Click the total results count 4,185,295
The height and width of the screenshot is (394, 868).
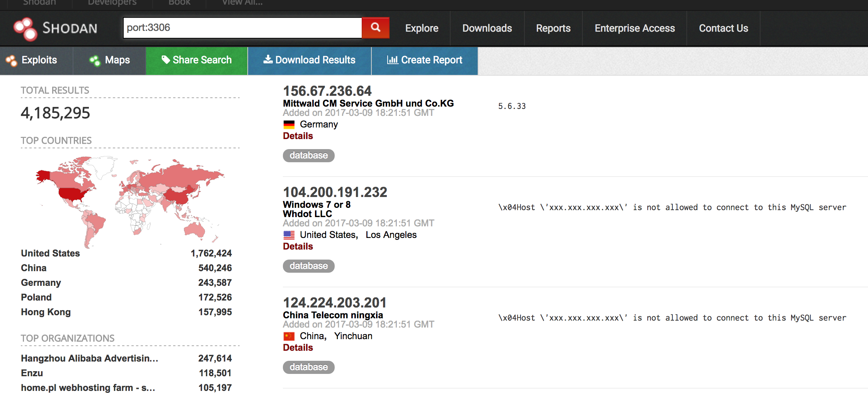coord(55,113)
